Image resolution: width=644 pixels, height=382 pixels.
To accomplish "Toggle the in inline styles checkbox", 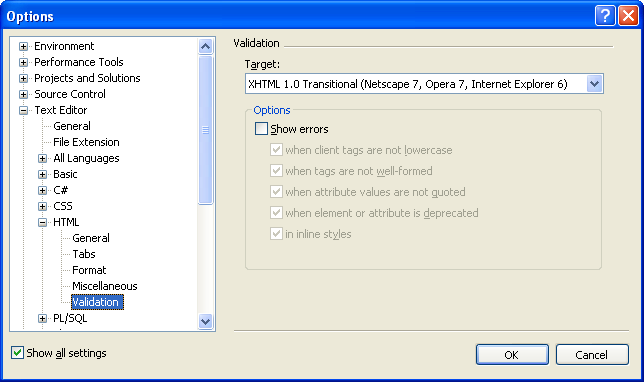I will (x=276, y=234).
